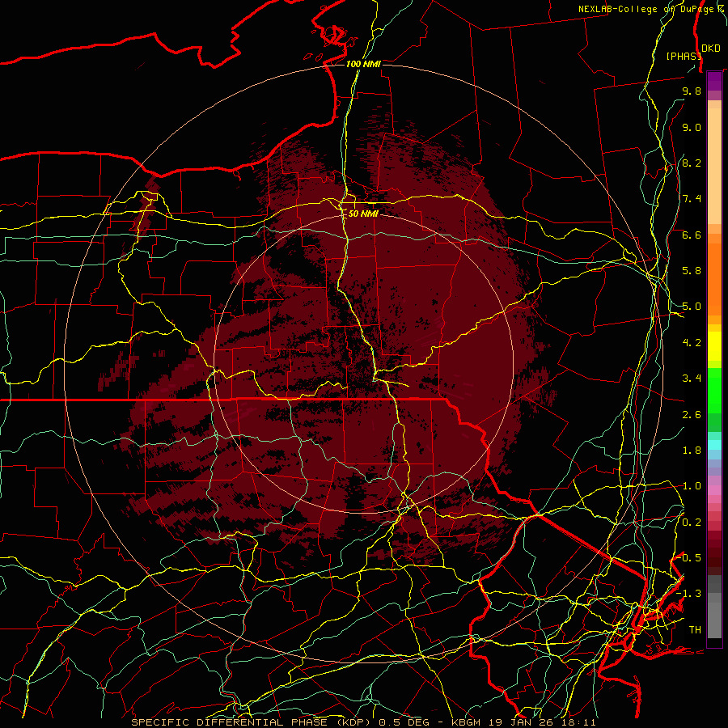Click the 1.8 value on the color scale
The width and height of the screenshot is (728, 728).
click(x=692, y=451)
